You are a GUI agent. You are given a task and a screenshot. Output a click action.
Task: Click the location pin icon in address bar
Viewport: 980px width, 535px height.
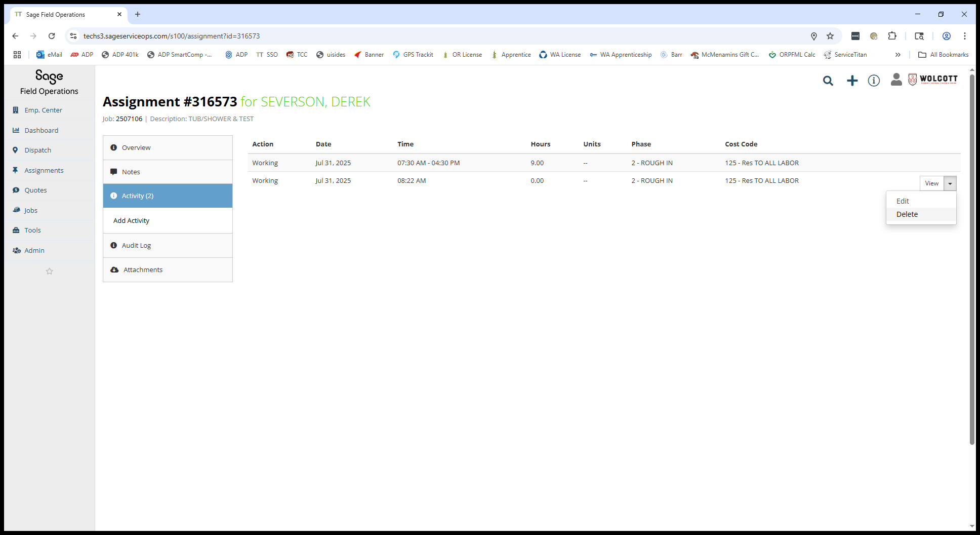814,36
